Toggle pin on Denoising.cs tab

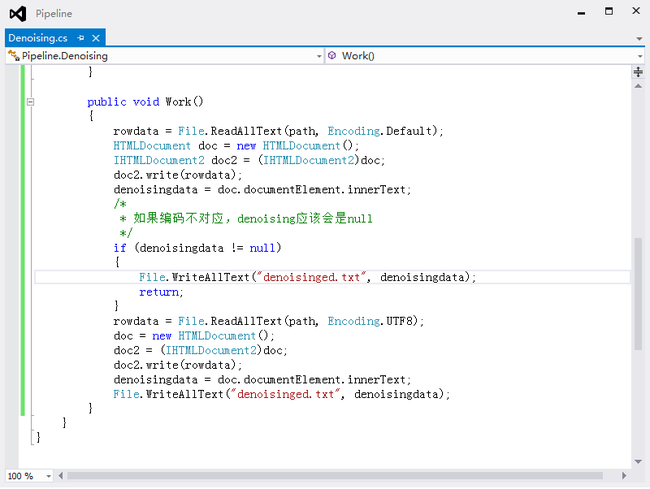pyautogui.click(x=81, y=38)
